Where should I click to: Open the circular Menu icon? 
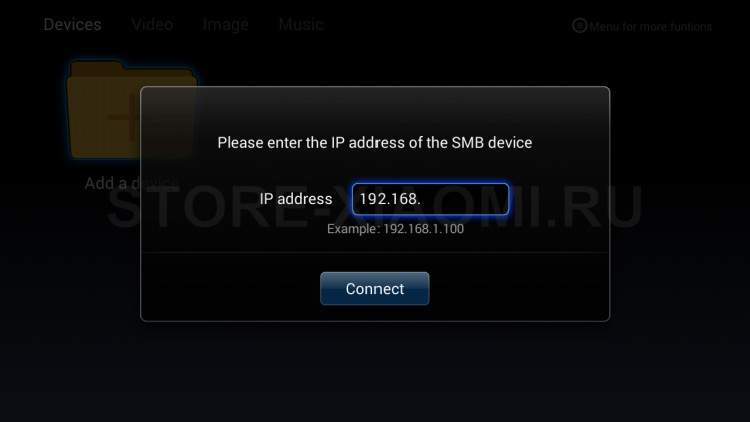pos(579,25)
